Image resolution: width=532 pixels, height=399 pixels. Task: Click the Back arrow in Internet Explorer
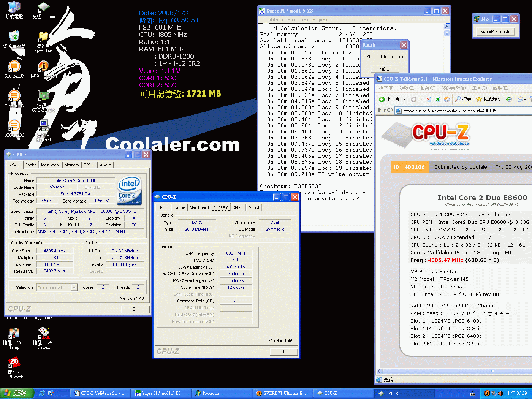point(382,99)
